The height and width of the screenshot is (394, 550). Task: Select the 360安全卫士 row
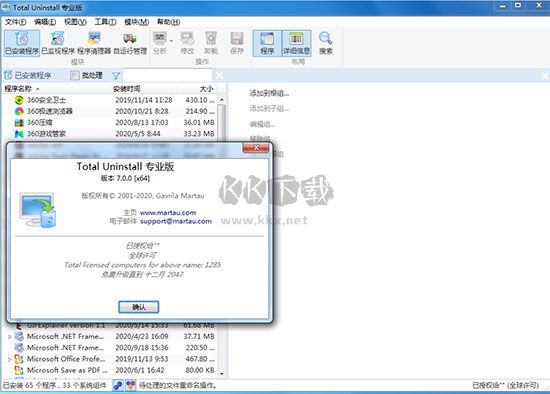click(x=110, y=100)
